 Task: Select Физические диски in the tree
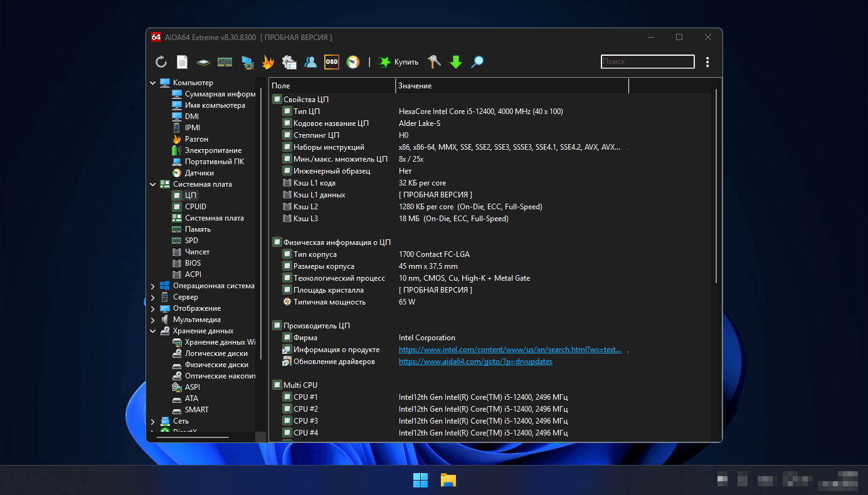click(x=209, y=365)
